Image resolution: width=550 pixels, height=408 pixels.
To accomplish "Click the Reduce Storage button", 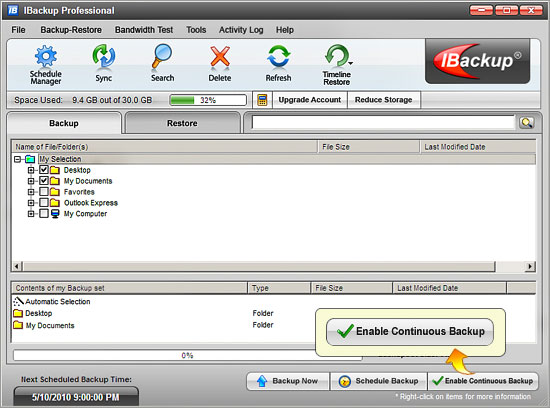I will [x=384, y=100].
